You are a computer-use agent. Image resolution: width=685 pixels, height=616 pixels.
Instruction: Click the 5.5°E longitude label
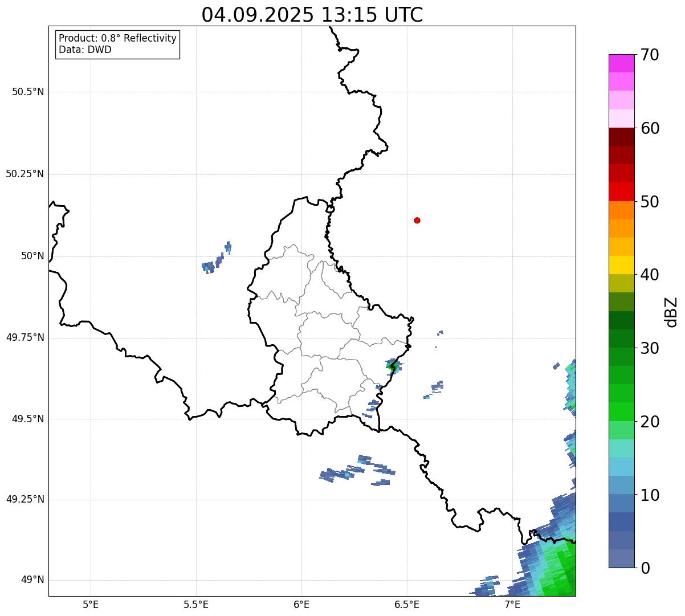[x=196, y=604]
